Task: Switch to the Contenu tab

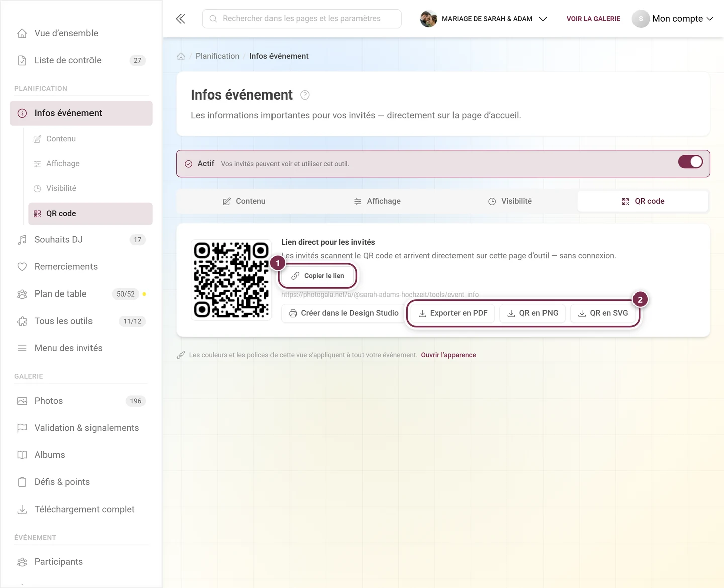Action: (244, 201)
